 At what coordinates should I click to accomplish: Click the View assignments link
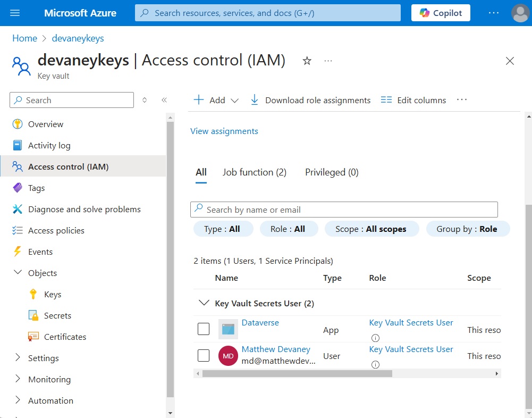pos(224,131)
